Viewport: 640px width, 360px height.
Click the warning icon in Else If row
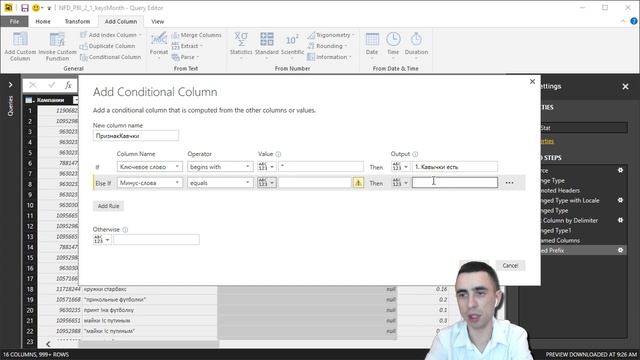pos(358,183)
